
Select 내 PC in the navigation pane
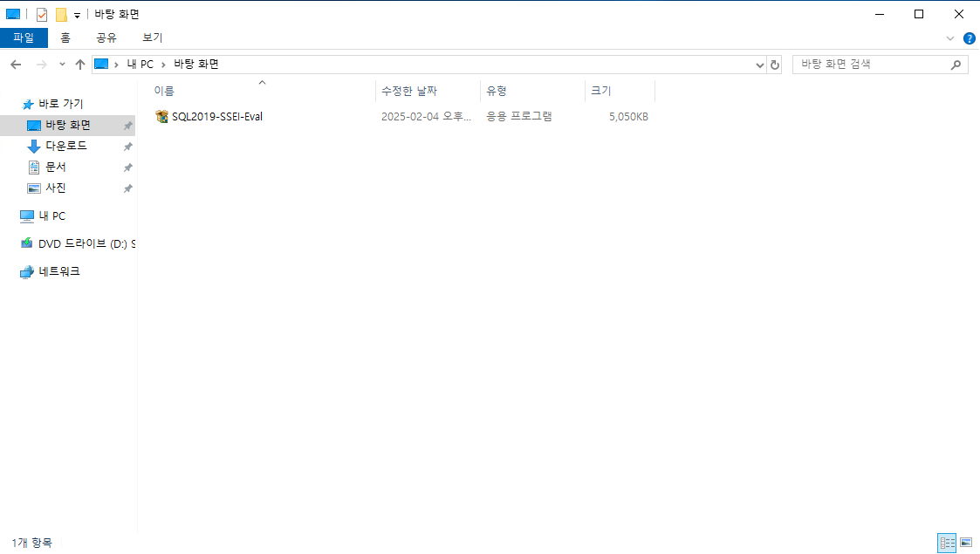coord(51,215)
